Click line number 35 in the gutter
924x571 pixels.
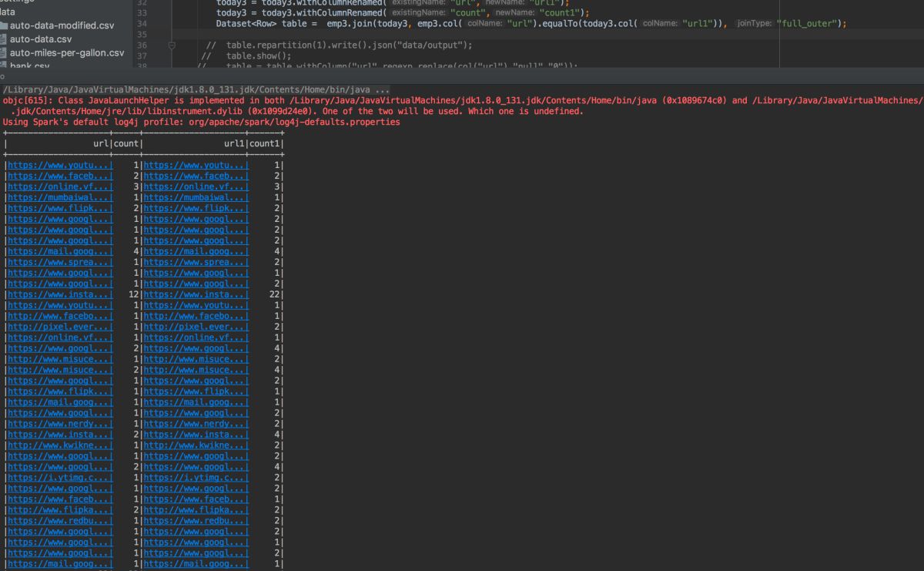pyautogui.click(x=142, y=35)
